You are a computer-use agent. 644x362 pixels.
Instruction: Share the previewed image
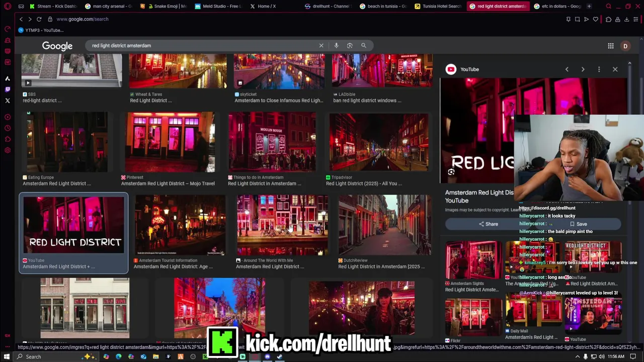(488, 224)
